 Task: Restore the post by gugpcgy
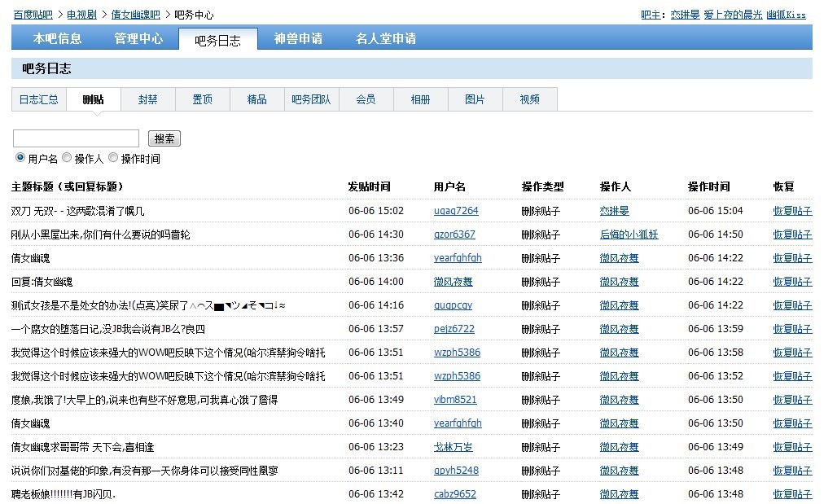click(793, 305)
